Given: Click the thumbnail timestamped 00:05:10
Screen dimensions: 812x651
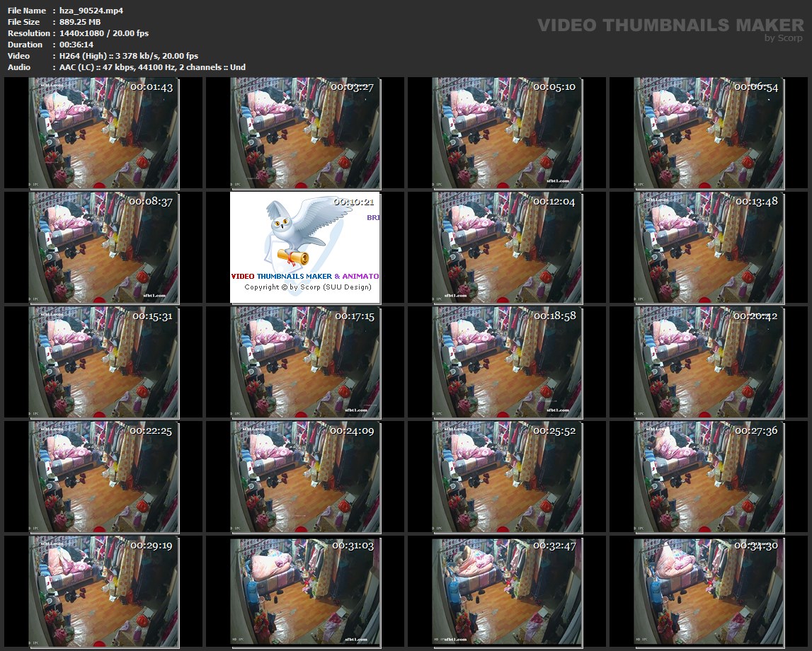Looking at the screenshot, I should (506, 133).
